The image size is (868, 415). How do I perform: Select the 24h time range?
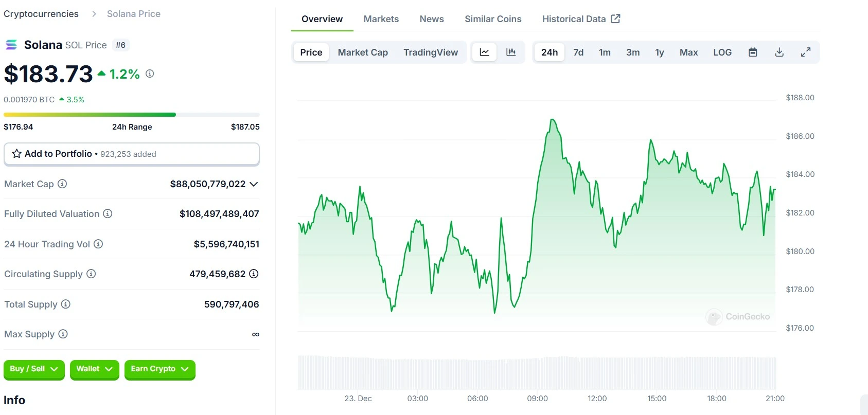click(x=550, y=52)
